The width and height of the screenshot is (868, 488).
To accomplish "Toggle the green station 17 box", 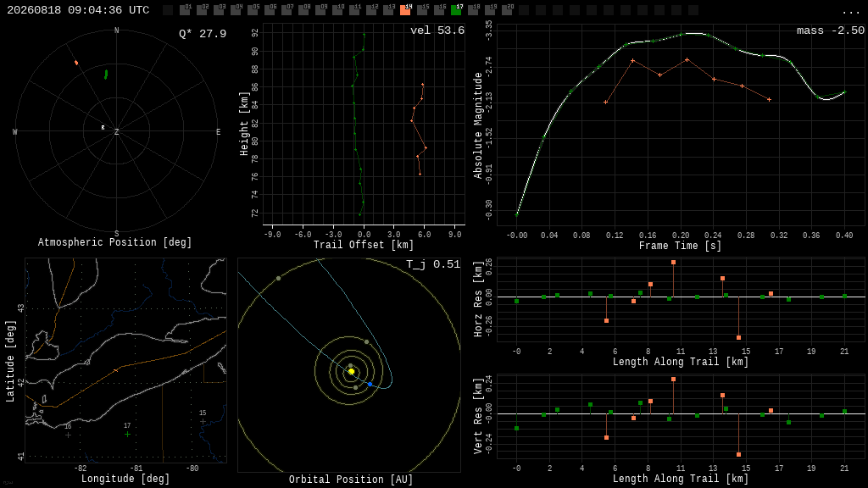I will 456,10.
